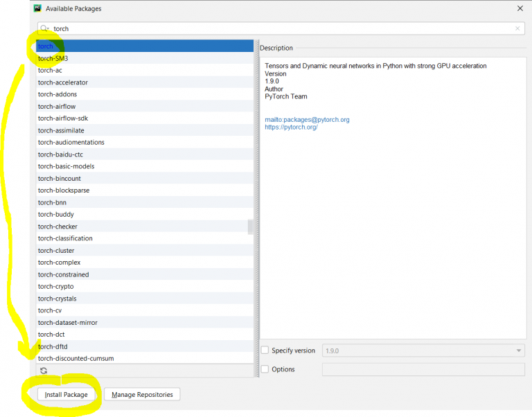Tick the Options checkbox
Screen dimensions: 532x417
[265, 369]
